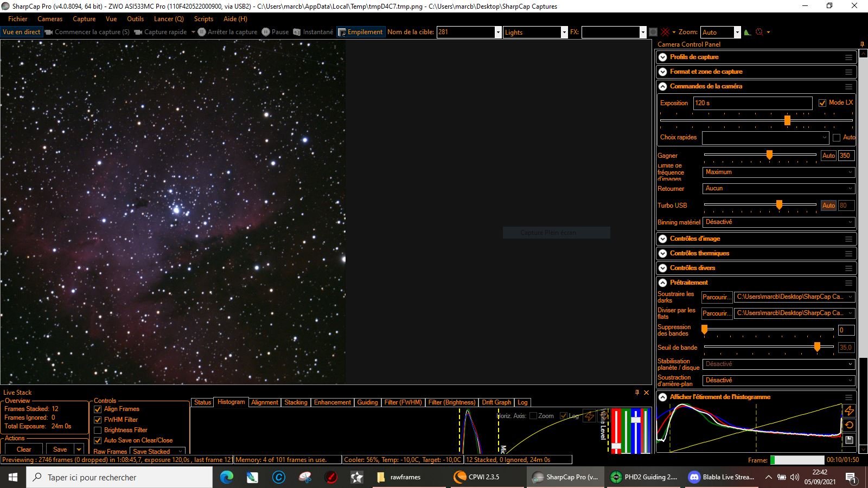
Task: Switch to the Drift Graph tab
Action: tap(496, 402)
